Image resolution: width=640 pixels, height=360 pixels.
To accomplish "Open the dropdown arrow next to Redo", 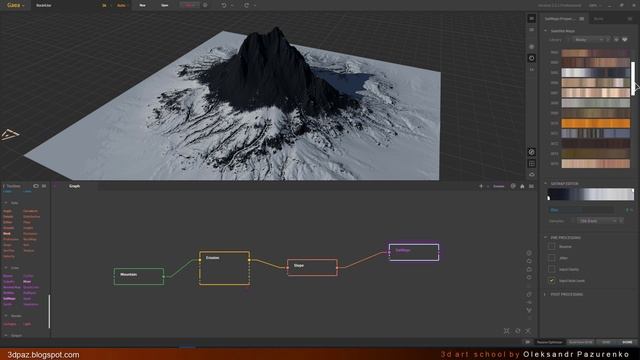I will click(255, 5).
